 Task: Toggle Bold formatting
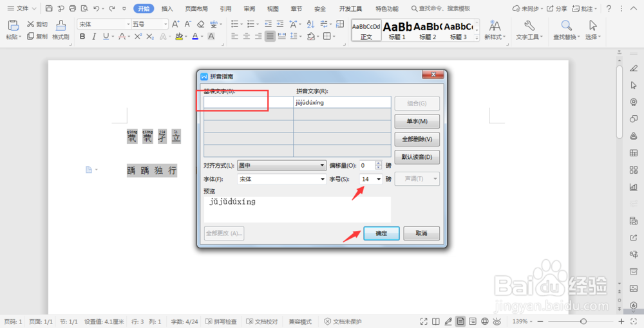82,37
